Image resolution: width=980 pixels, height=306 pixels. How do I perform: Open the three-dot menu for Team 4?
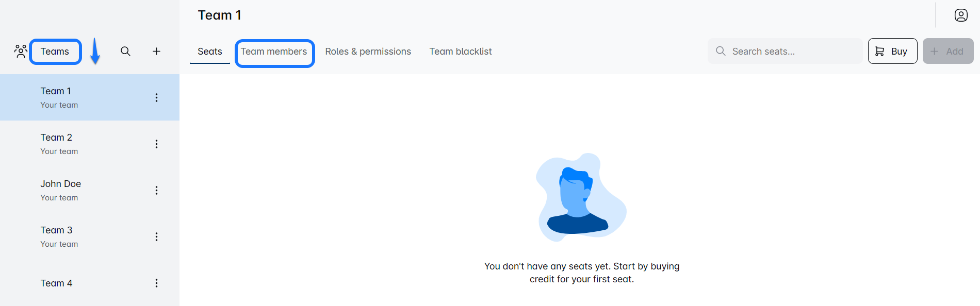tap(156, 283)
